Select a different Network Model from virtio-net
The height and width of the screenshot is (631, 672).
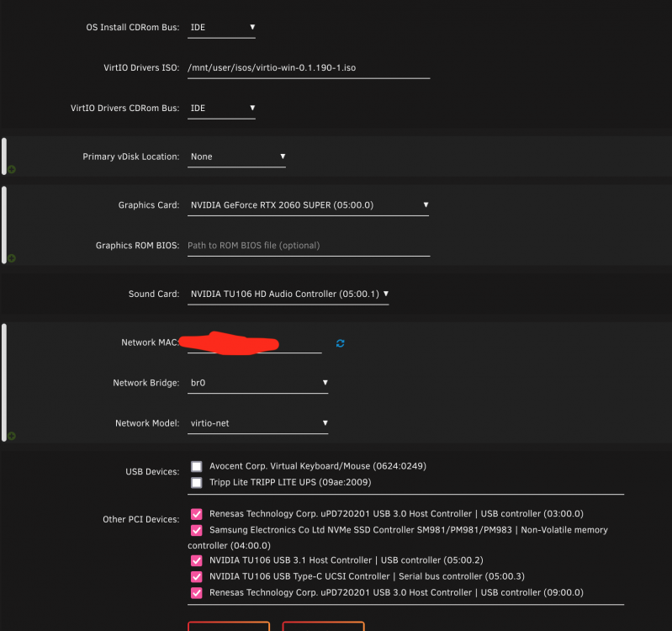258,423
